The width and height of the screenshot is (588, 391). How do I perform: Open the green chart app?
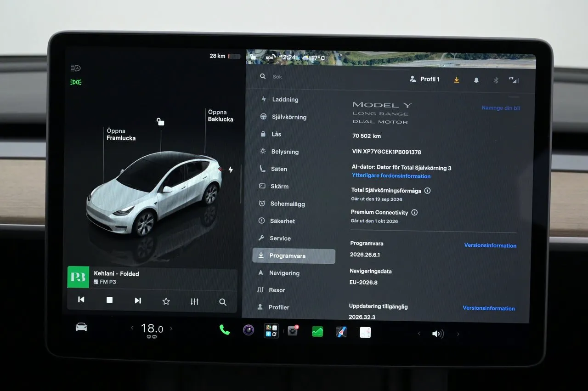[317, 332]
